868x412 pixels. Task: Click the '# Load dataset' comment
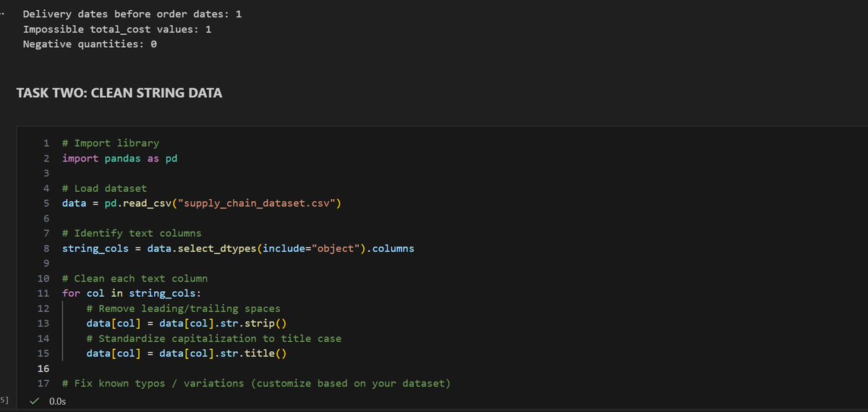click(104, 188)
